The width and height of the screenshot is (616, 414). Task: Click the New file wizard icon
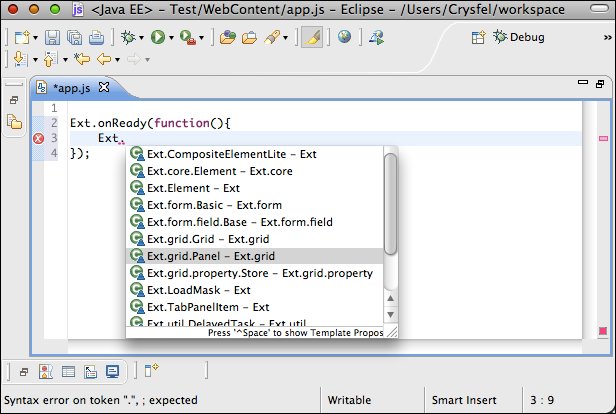point(22,38)
